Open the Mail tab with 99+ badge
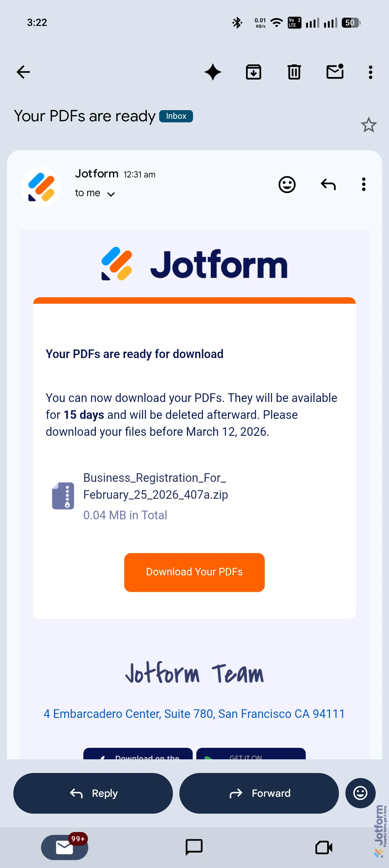Image resolution: width=389 pixels, height=868 pixels. (x=64, y=847)
